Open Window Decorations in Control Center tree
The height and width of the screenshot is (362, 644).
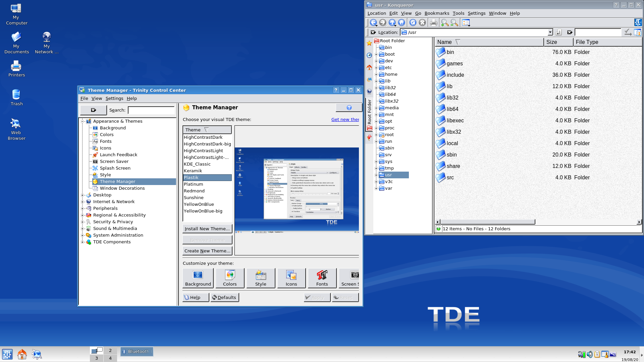click(122, 188)
